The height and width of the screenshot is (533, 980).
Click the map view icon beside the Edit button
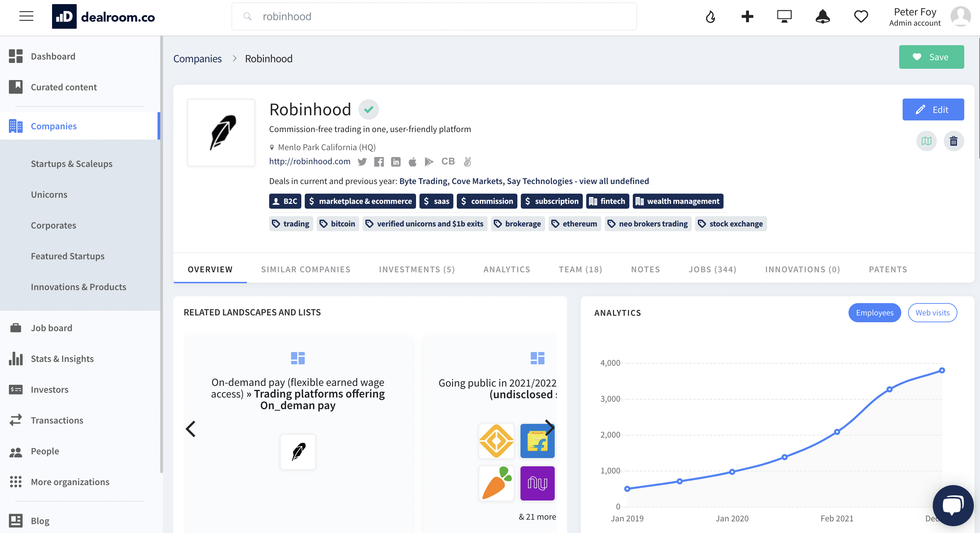click(x=926, y=141)
